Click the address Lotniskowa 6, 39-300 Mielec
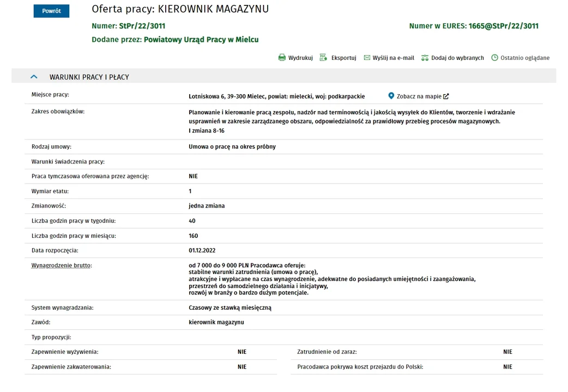Screen dimensions: 568x392 [227, 96]
